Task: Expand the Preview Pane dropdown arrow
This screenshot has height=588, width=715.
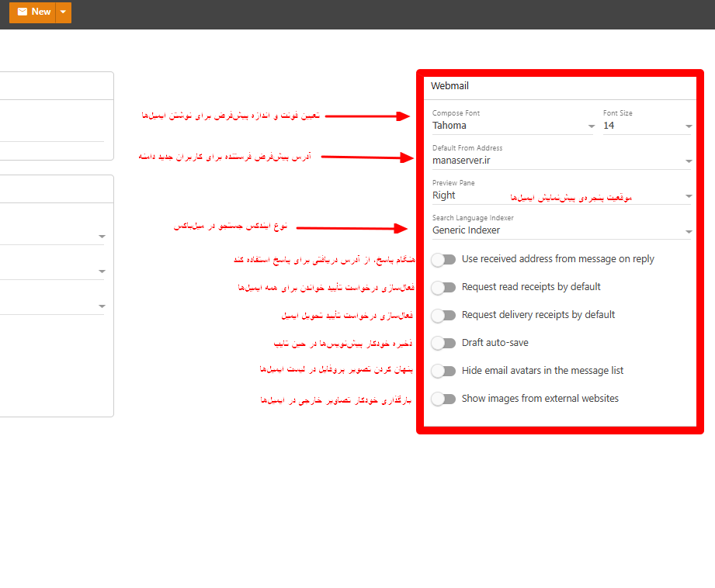Action: 688,196
